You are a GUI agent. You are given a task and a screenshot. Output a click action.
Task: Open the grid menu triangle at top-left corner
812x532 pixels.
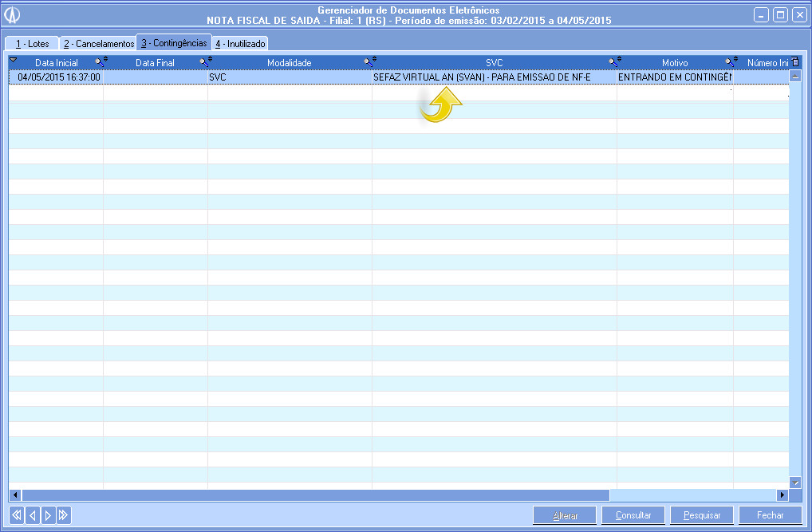tap(14, 61)
